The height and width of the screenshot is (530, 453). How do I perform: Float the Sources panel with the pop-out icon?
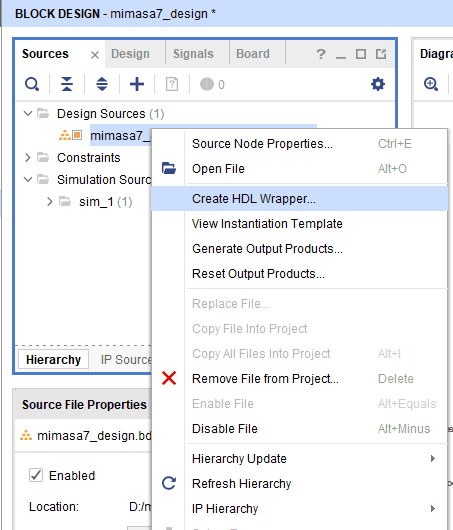pyautogui.click(x=381, y=54)
